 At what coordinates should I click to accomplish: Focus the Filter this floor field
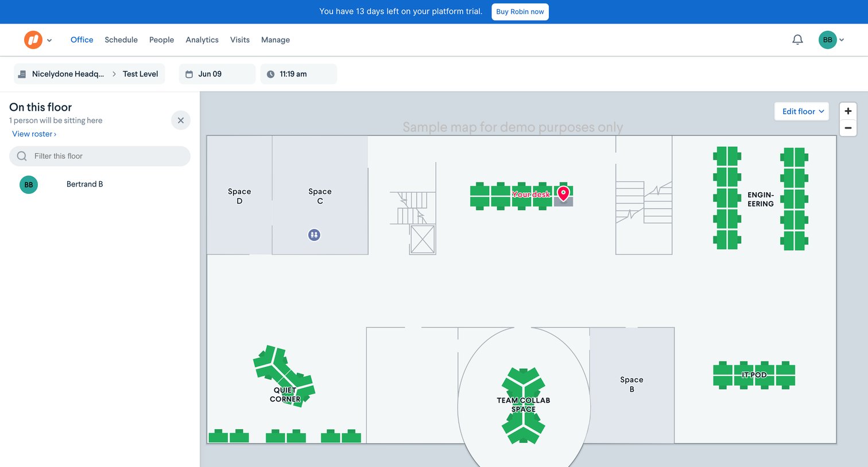100,156
